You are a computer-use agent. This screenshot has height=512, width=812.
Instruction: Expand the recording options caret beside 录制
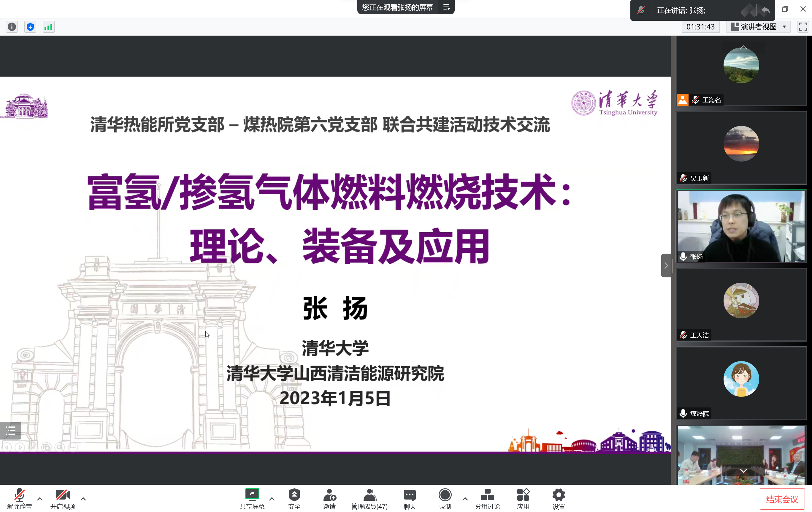(465, 499)
